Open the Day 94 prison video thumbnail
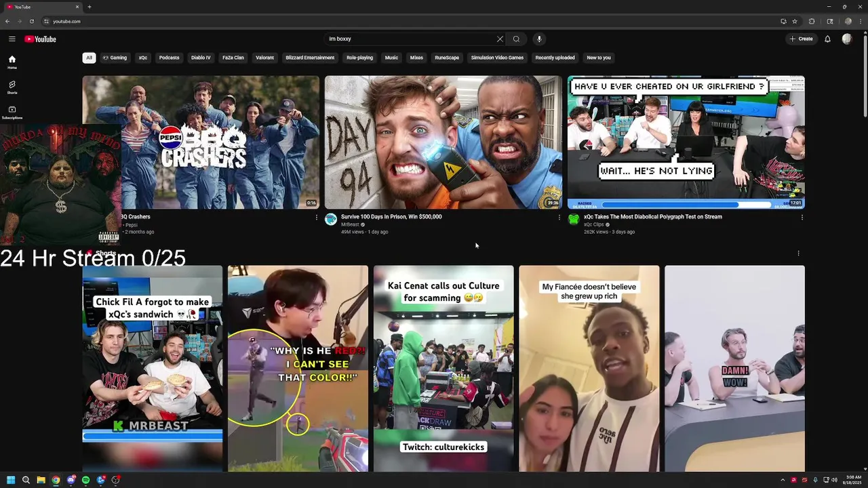Viewport: 868px width, 488px height. click(443, 142)
